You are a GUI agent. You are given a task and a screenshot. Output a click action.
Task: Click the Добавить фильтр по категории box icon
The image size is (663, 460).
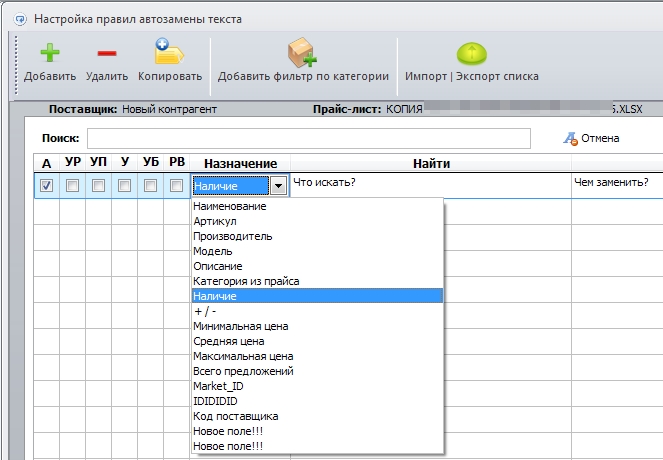click(x=302, y=52)
